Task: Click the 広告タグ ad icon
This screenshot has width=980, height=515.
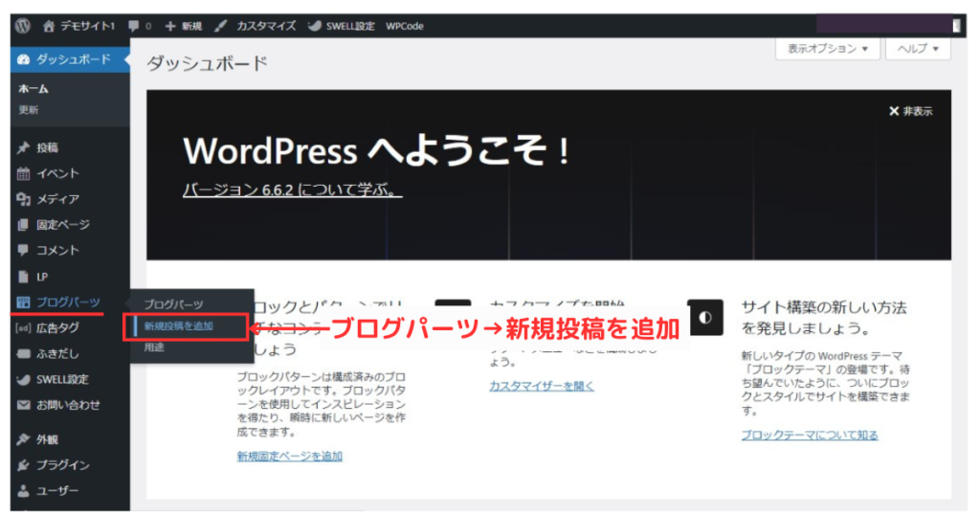Action: [x=23, y=327]
